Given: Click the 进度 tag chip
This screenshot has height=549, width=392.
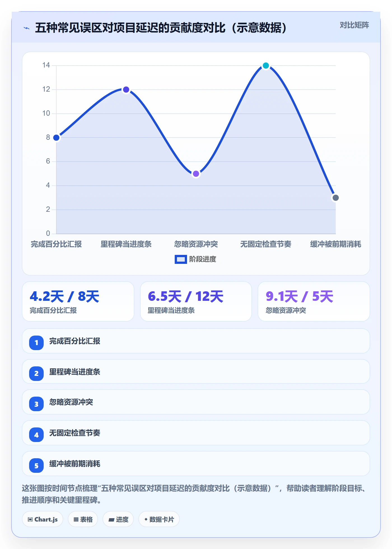Looking at the screenshot, I should pyautogui.click(x=118, y=519).
